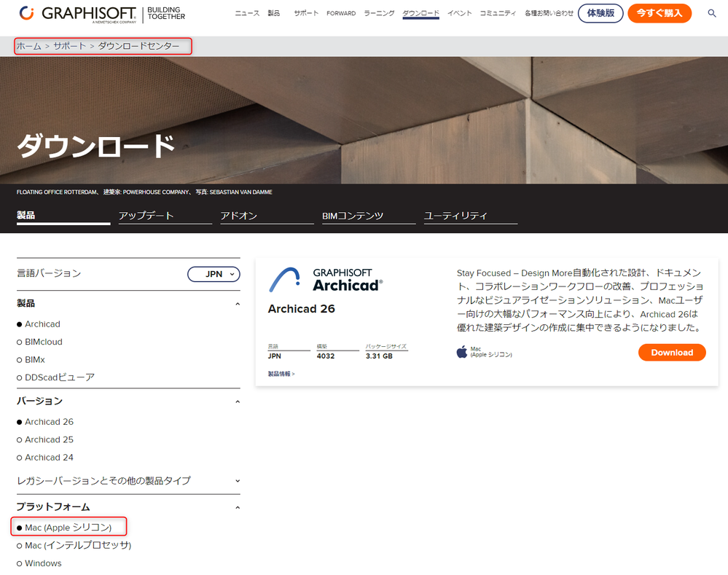Click the 体験版 trial button

(600, 13)
